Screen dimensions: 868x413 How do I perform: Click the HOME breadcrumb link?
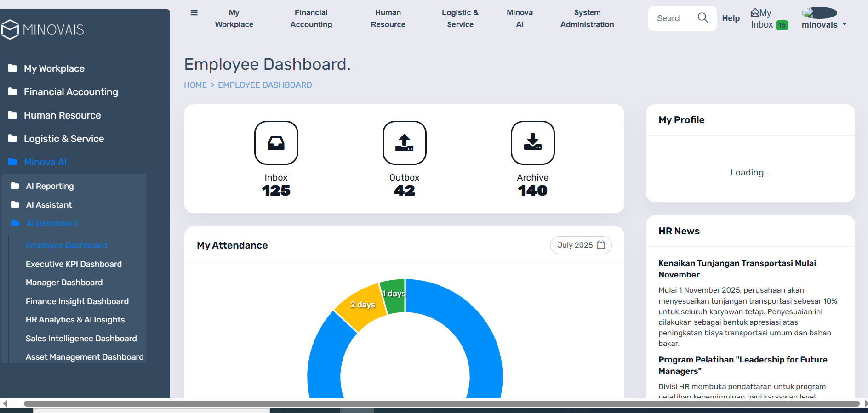[195, 85]
